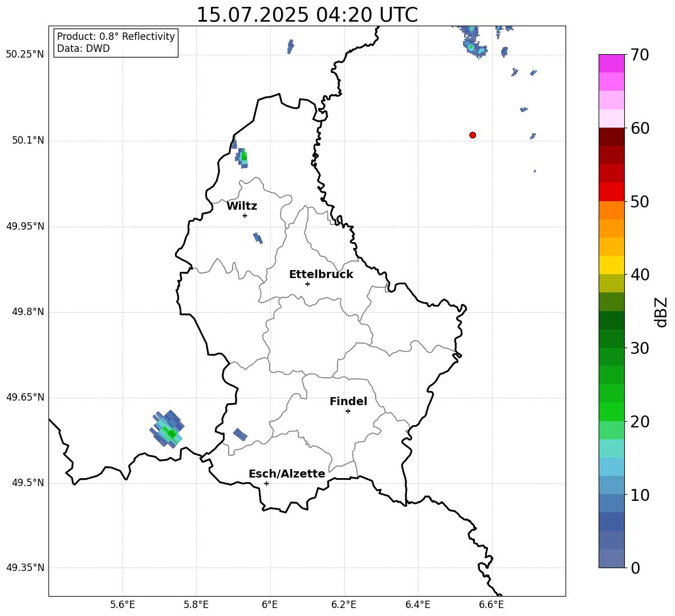
Task: Click the 40 tick on the colorbar
Action: click(640, 275)
